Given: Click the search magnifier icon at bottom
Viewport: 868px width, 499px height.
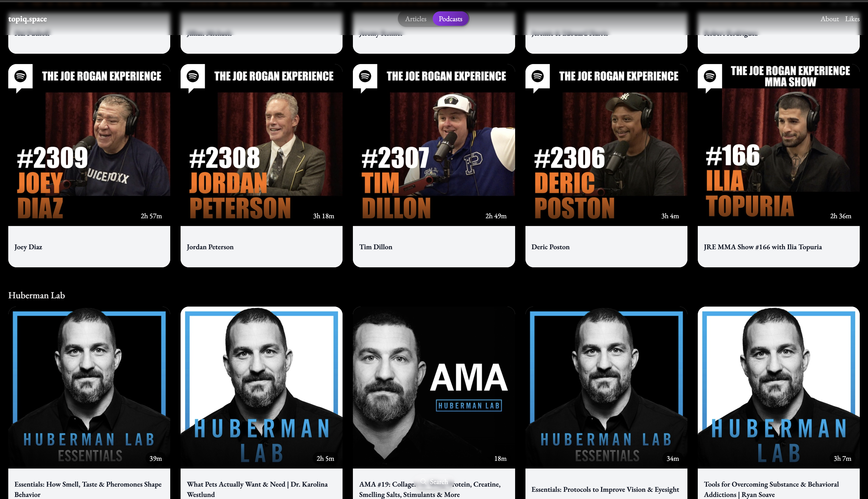Looking at the screenshot, I should pos(424,481).
